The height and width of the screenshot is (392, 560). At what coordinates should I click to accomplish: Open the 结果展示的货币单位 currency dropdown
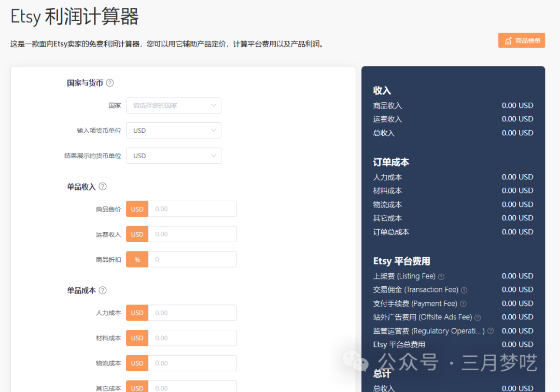pyautogui.click(x=174, y=156)
